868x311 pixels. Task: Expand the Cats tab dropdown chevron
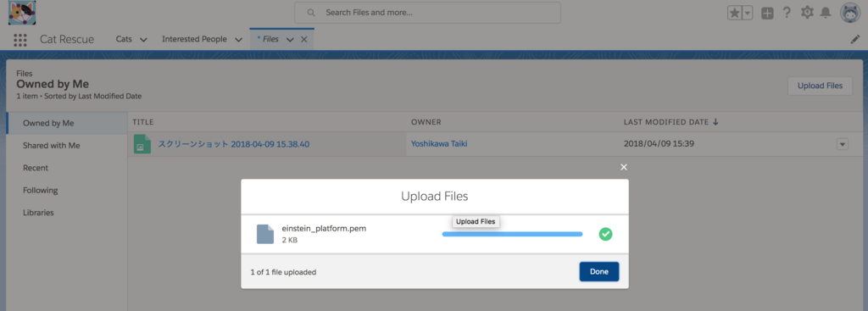point(143,40)
